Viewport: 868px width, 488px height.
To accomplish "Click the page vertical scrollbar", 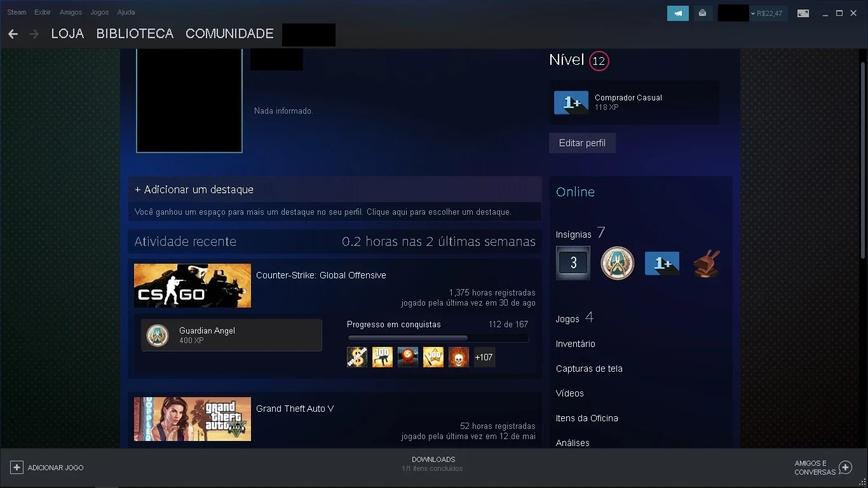I will click(x=862, y=159).
